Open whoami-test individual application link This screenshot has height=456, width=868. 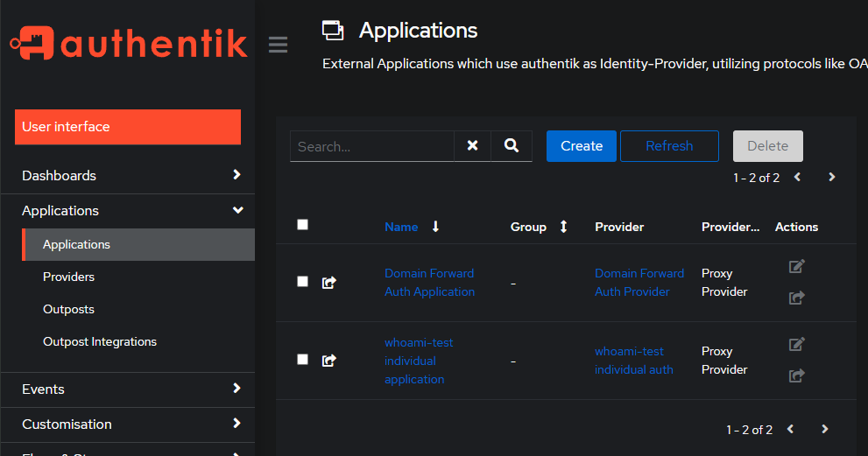[x=419, y=361]
